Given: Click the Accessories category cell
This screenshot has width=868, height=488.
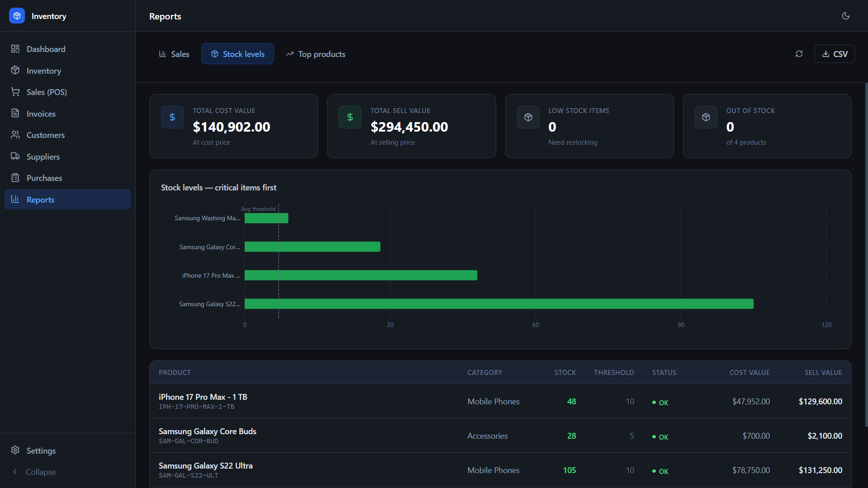Looking at the screenshot, I should coord(488,436).
